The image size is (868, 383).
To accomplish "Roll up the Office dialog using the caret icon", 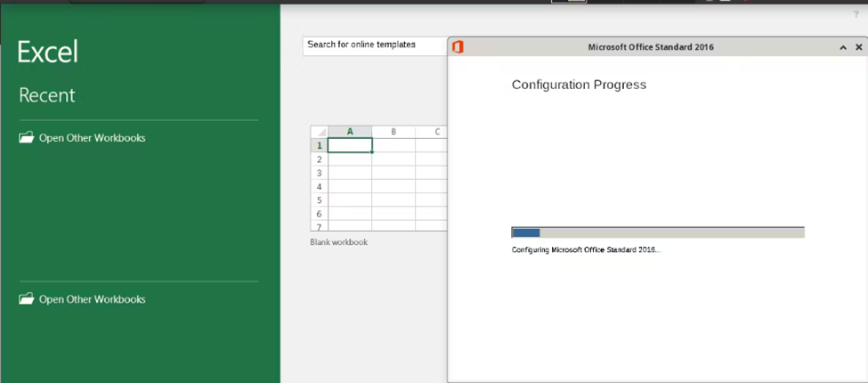I will (843, 47).
